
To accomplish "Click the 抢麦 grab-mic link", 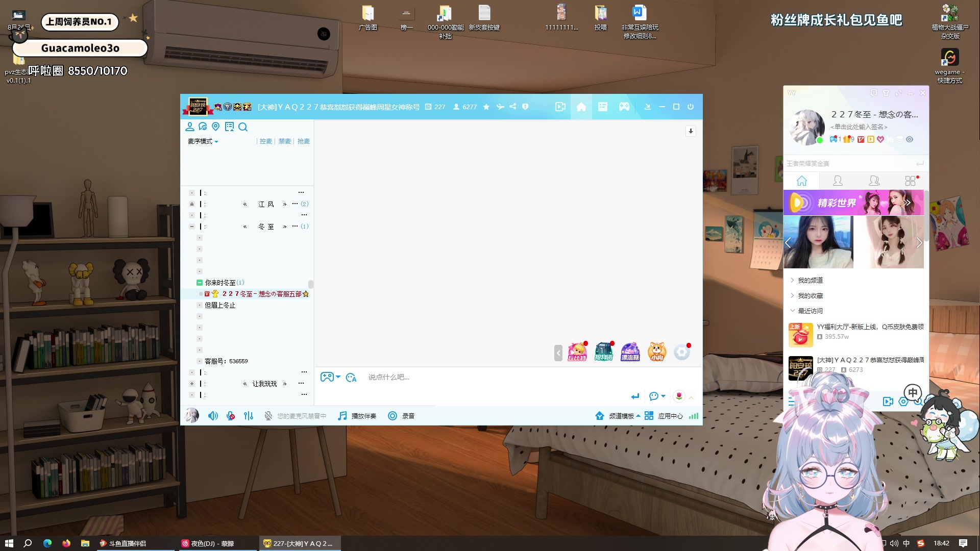I will (x=303, y=141).
